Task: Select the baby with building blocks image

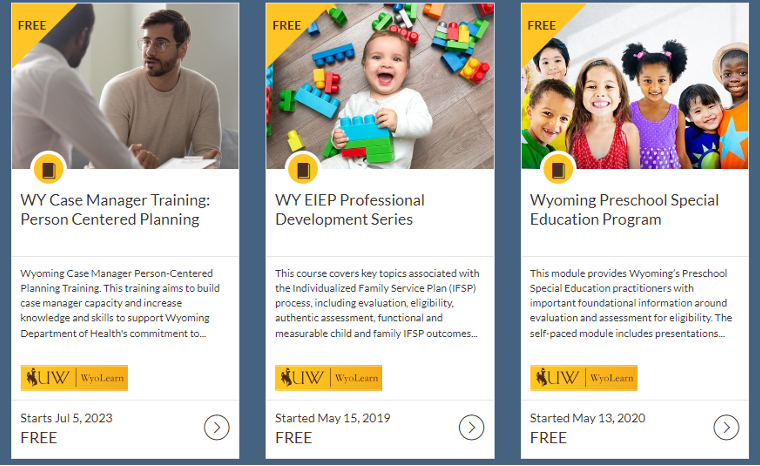Action: click(x=380, y=86)
